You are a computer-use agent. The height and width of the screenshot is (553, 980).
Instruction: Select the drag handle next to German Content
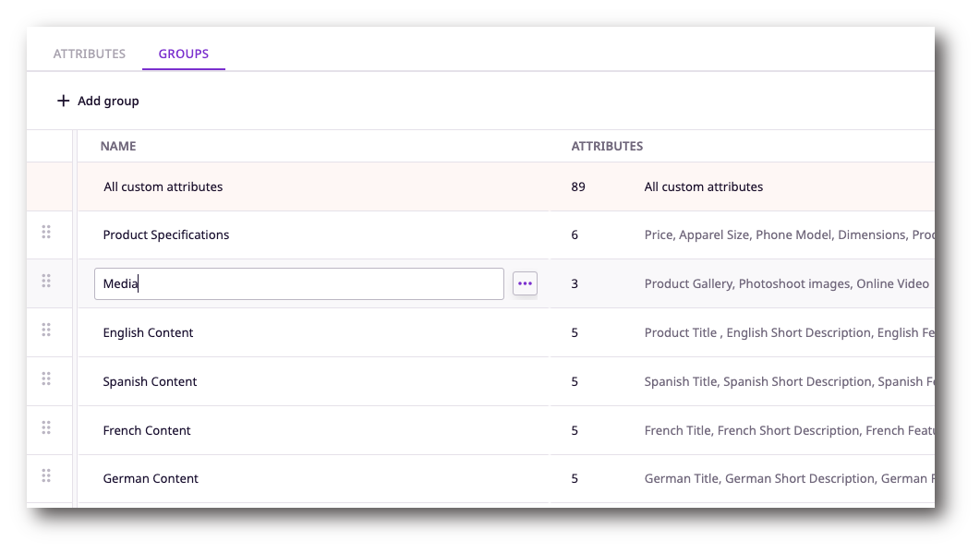tap(46, 475)
